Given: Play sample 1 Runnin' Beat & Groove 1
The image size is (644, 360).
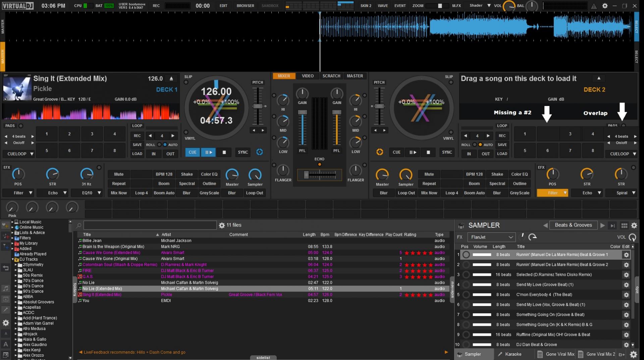Looking at the screenshot, I should tap(466, 255).
